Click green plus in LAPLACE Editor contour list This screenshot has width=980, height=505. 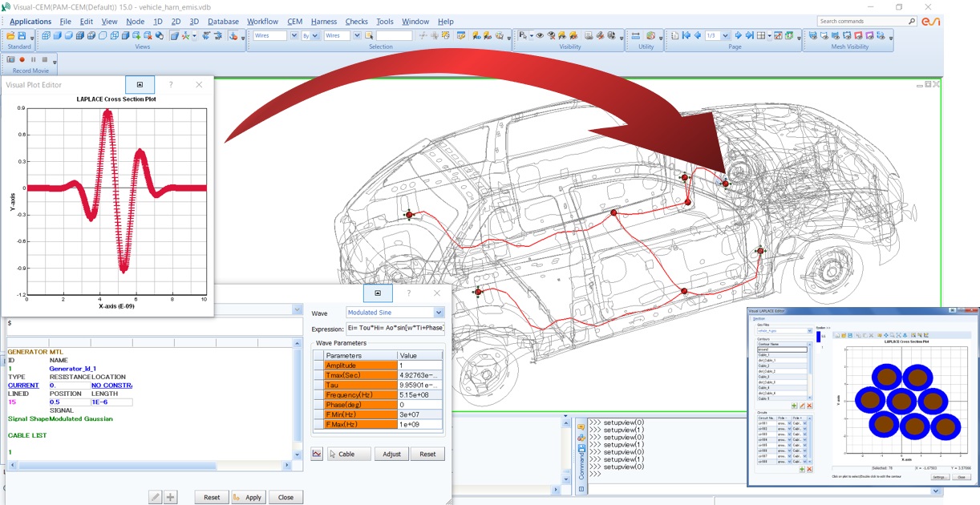point(794,406)
